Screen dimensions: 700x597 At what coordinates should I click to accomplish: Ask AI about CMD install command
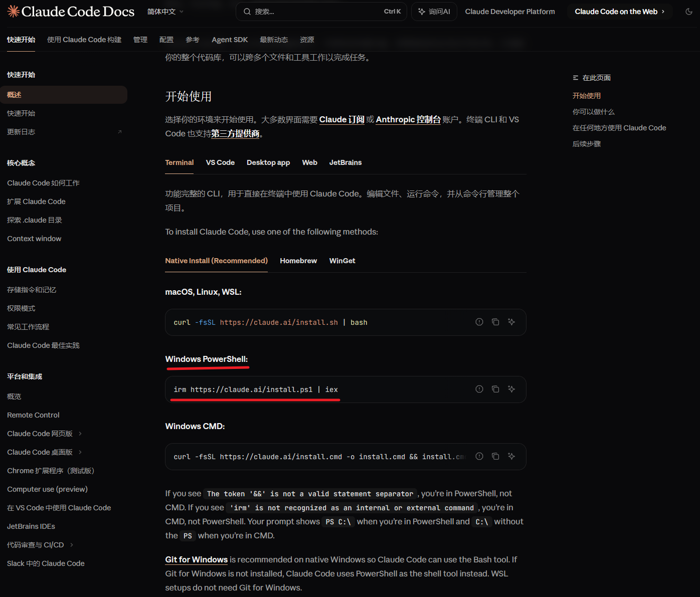pos(511,456)
